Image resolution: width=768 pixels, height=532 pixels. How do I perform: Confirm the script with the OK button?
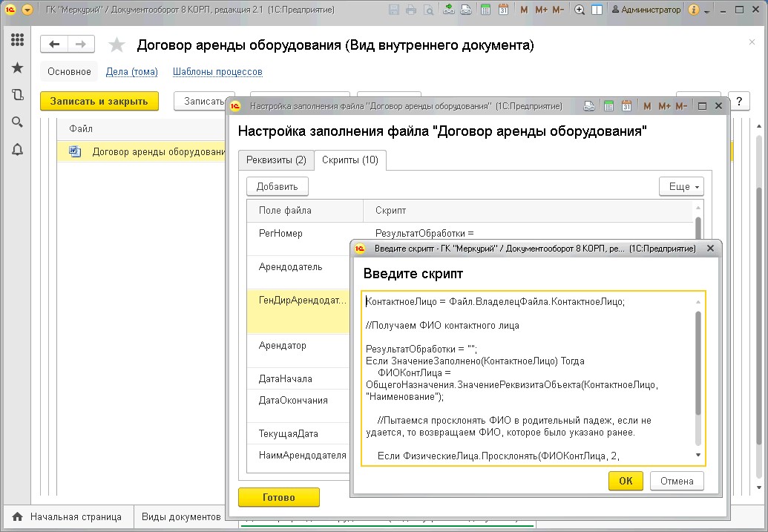(x=626, y=481)
